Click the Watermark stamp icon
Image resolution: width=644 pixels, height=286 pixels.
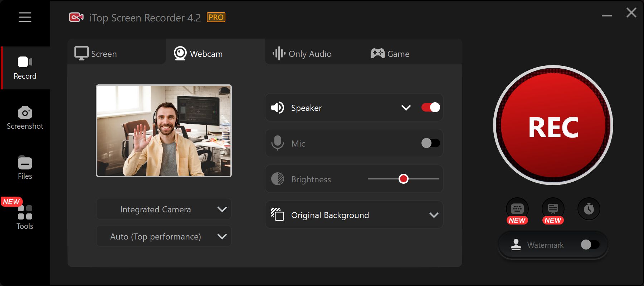click(x=516, y=245)
